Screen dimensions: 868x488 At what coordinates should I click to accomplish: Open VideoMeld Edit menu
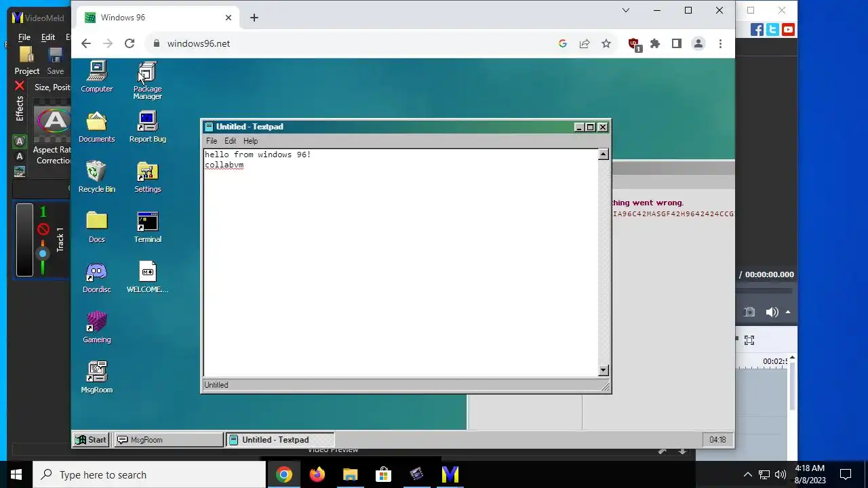[x=48, y=37]
